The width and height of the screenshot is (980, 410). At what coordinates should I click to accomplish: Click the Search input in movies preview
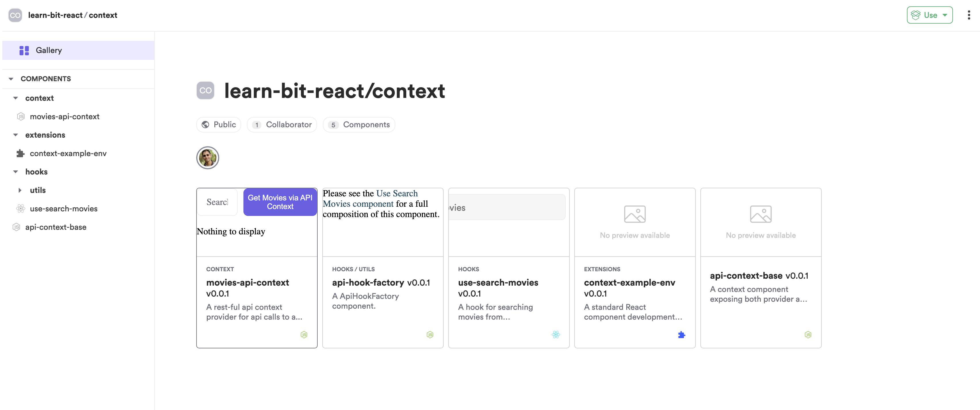click(x=217, y=202)
